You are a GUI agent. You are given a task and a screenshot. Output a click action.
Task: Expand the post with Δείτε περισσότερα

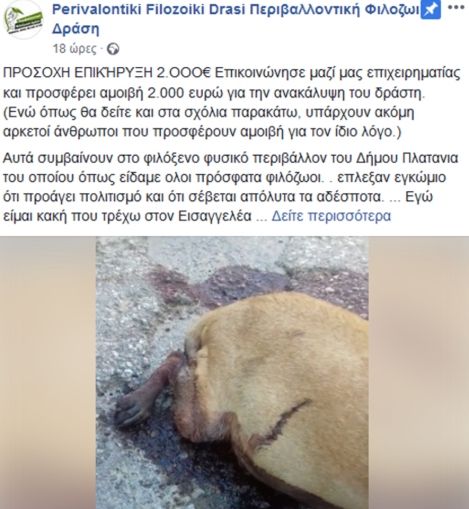click(x=331, y=216)
